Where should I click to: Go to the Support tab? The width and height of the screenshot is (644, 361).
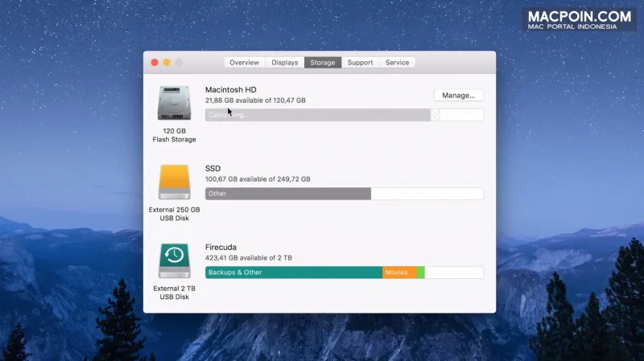360,63
